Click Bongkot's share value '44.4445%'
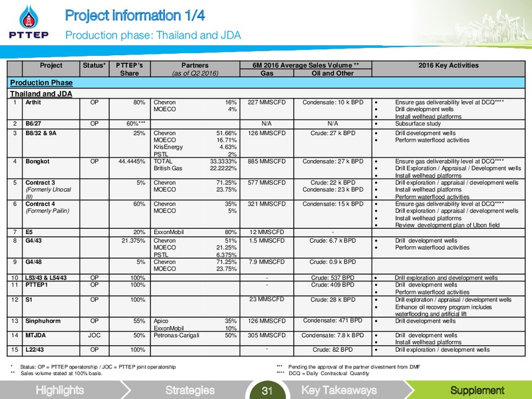 click(x=132, y=161)
